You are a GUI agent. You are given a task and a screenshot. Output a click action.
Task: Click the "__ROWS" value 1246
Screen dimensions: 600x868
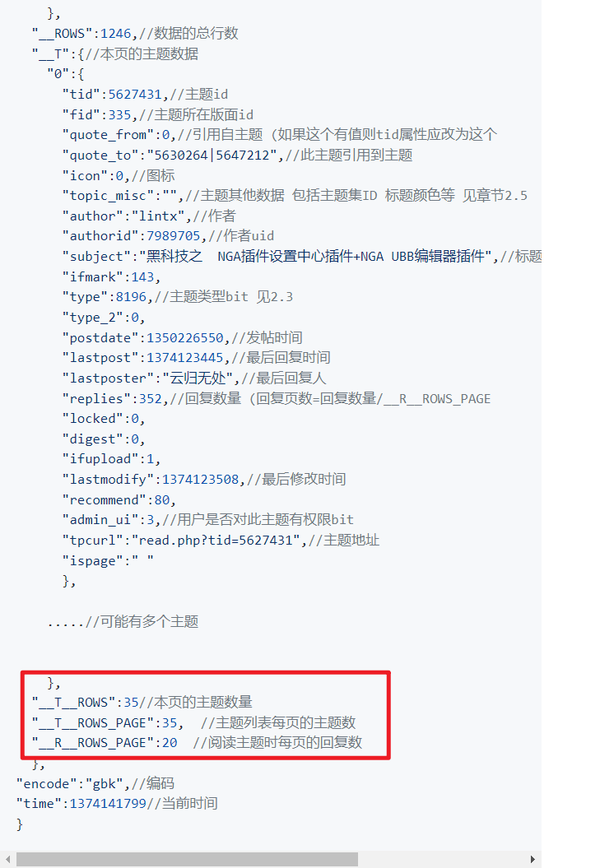click(115, 34)
